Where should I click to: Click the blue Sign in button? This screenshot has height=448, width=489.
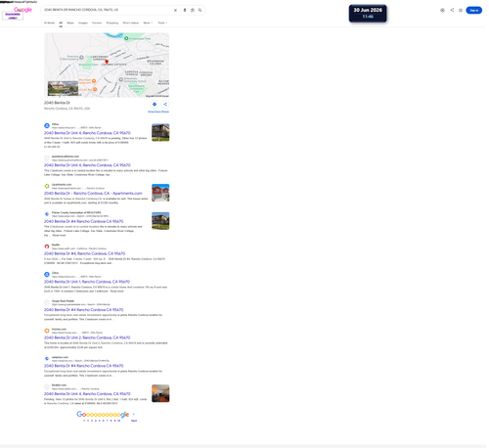coord(473,10)
